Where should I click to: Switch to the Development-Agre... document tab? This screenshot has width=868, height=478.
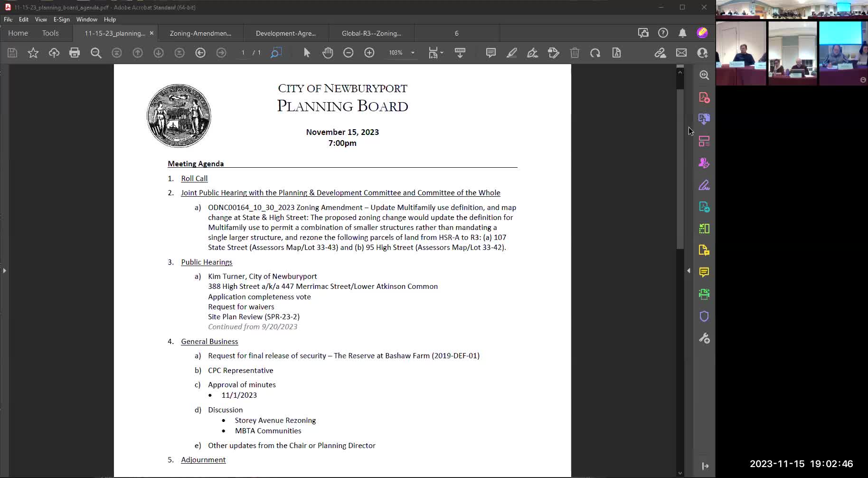(x=286, y=33)
